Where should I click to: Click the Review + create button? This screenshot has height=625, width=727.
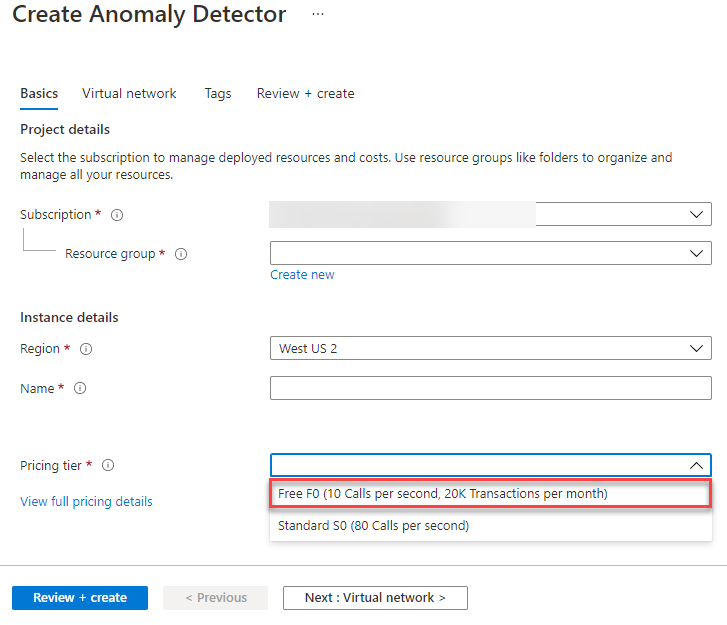click(x=80, y=598)
